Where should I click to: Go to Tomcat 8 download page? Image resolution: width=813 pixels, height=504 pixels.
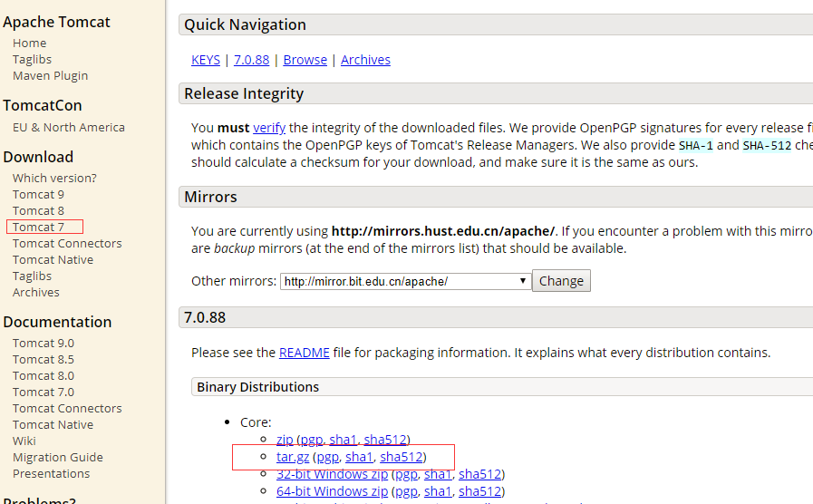pyautogui.click(x=38, y=210)
